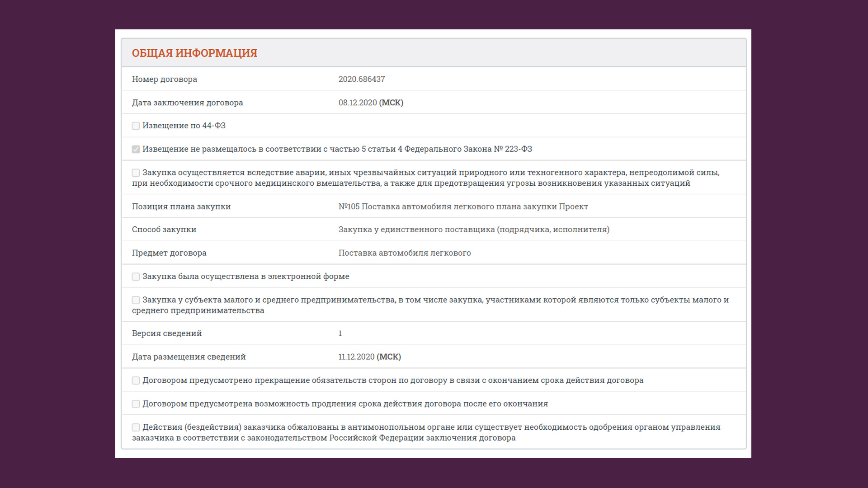The image size is (868, 488).
Task: Check the small and medium business procurement box
Action: pyautogui.click(x=136, y=300)
